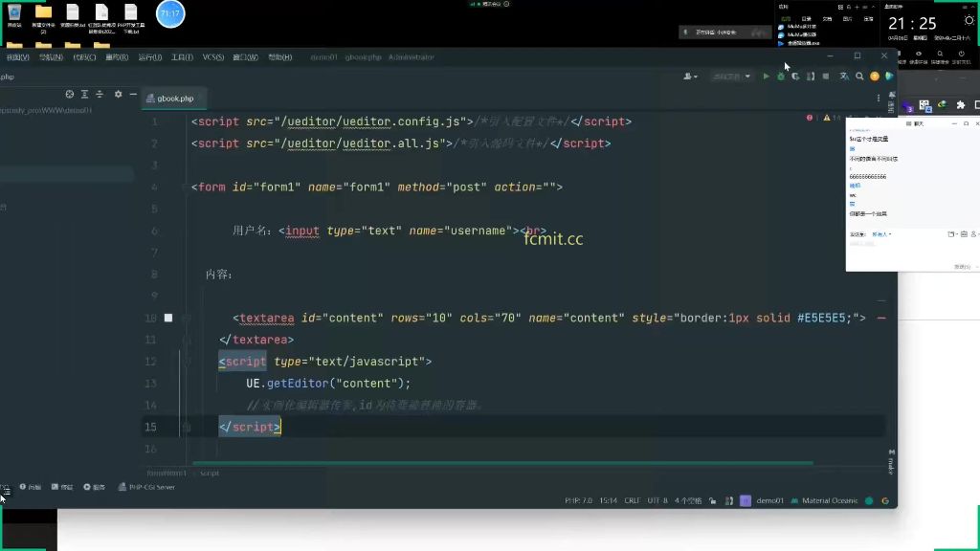Open project panel gear settings
Image resolution: width=980 pixels, height=551 pixels.
[x=118, y=95]
